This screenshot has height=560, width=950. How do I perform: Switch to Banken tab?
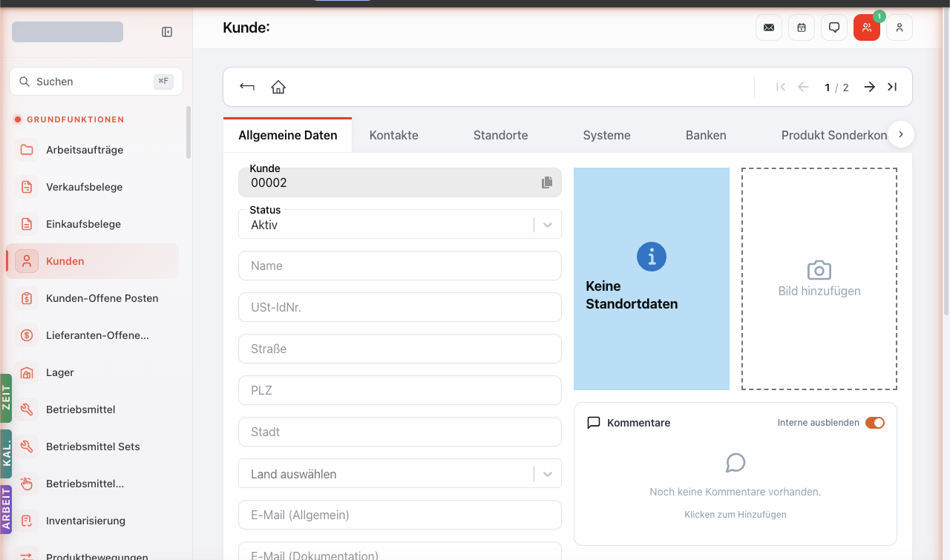point(706,135)
